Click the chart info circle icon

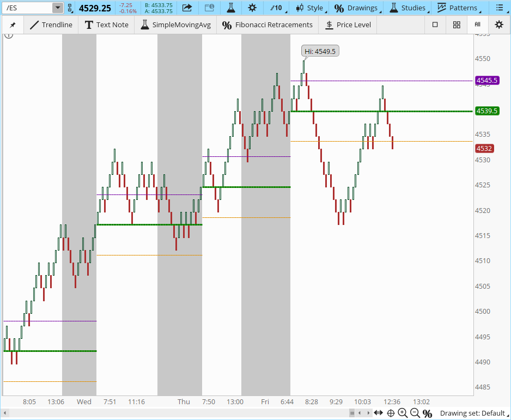tap(9, 35)
